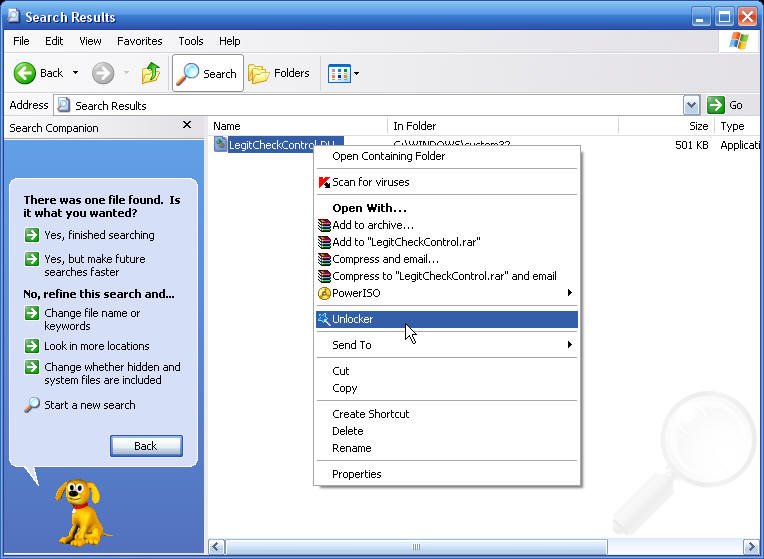The image size is (764, 559).
Task: Choose Open Containing Folder in context menu
Action: pos(447,156)
